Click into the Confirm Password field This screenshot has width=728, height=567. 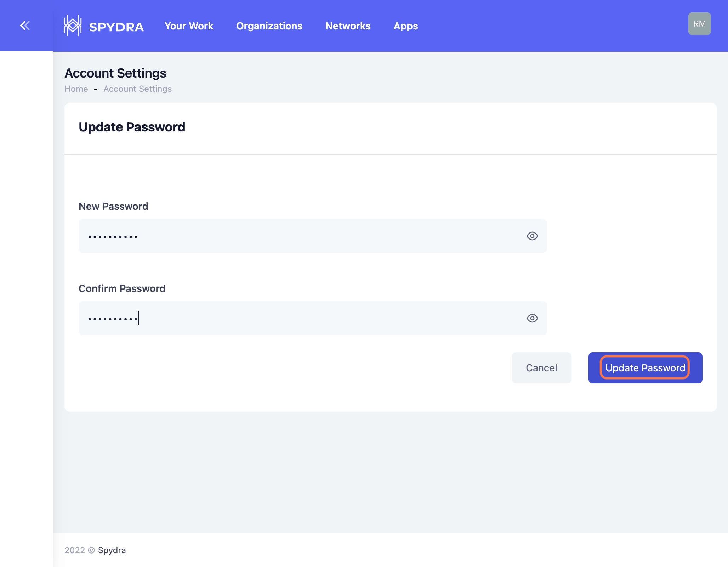point(301,318)
